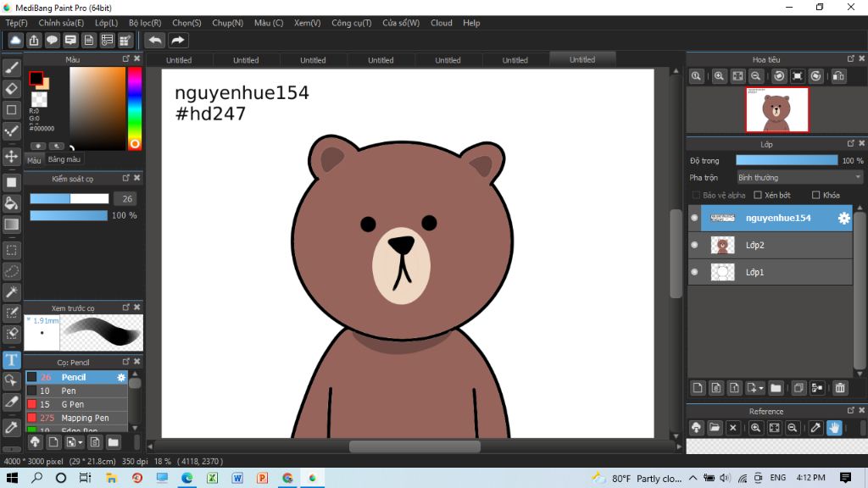
Task: Enable the Xén bớt checkbox
Action: [x=757, y=195]
